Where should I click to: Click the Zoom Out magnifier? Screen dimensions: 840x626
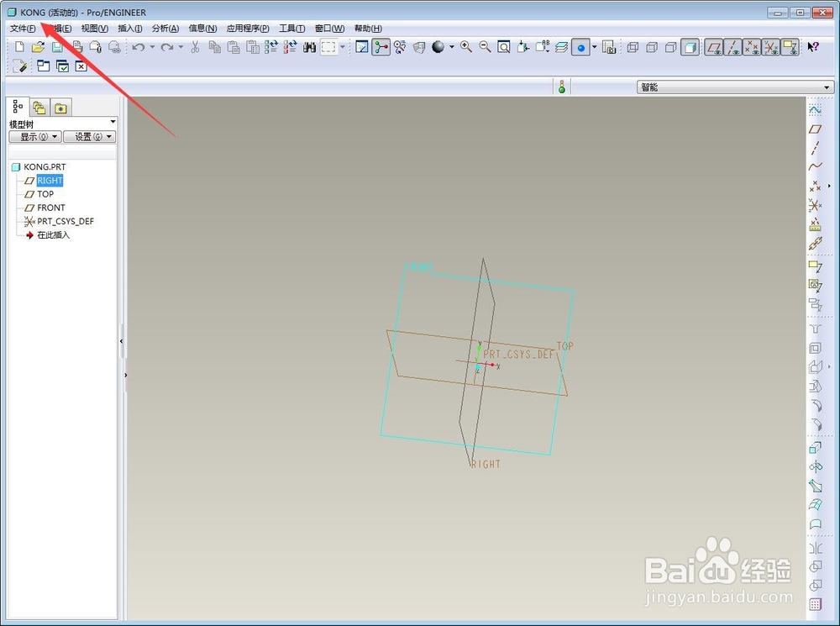485,47
